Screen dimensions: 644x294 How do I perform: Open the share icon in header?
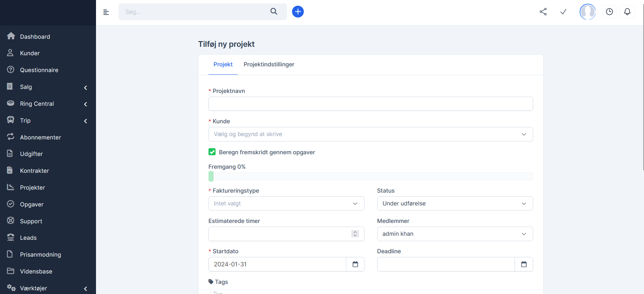tap(543, 12)
